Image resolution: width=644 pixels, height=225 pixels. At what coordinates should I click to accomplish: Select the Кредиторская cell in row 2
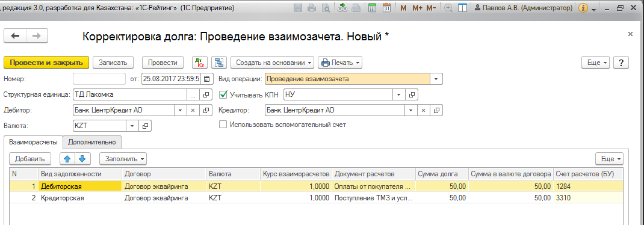(80, 197)
